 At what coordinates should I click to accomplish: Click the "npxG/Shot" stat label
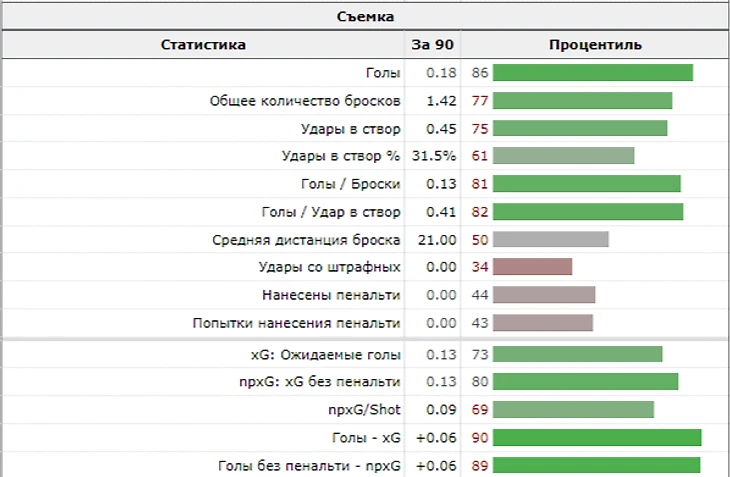(x=364, y=409)
